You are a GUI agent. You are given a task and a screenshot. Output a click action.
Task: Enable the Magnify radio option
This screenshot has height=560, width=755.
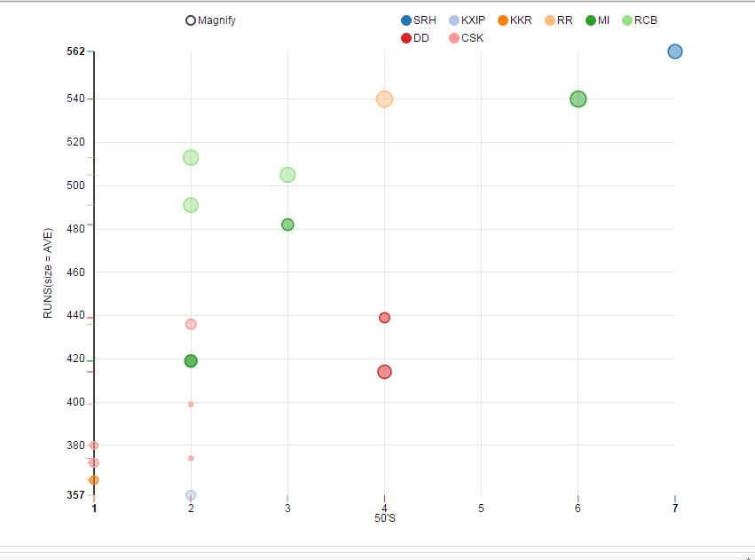[191, 20]
